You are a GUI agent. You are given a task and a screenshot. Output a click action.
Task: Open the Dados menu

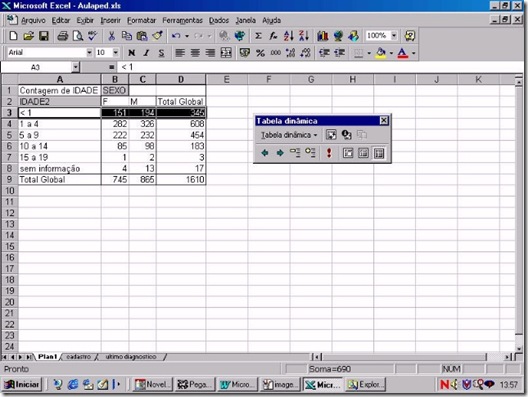219,20
